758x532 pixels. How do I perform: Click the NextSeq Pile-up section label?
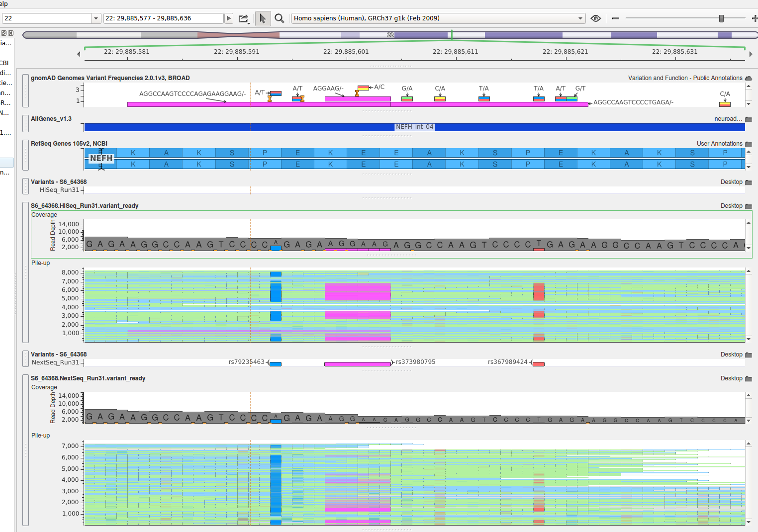tap(41, 436)
